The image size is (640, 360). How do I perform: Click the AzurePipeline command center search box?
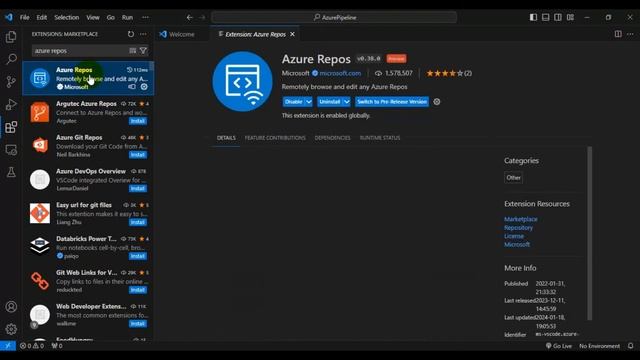point(334,18)
